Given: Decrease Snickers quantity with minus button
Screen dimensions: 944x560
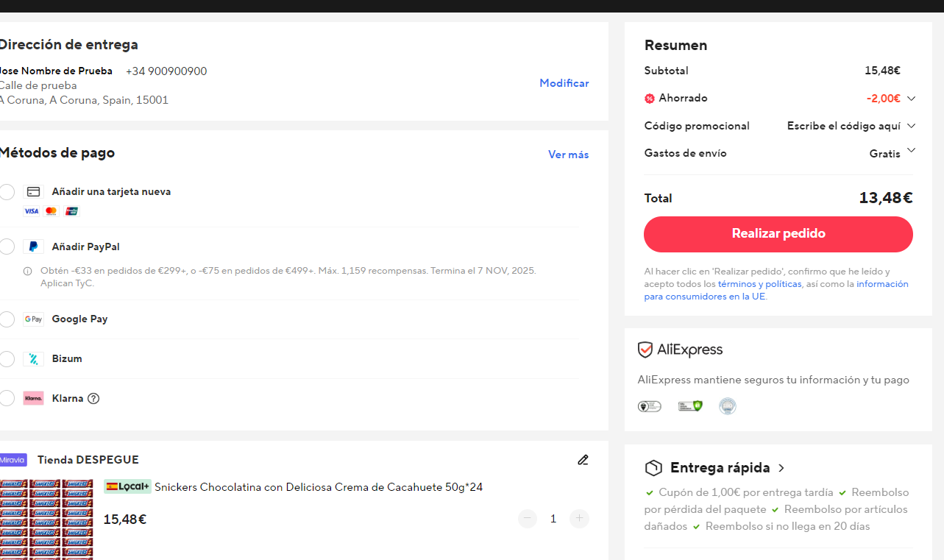Looking at the screenshot, I should (x=528, y=519).
